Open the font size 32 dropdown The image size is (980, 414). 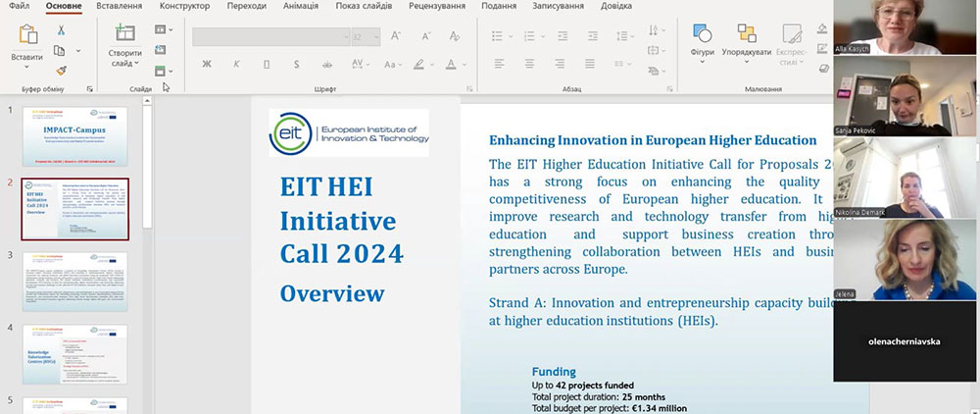pyautogui.click(x=376, y=36)
